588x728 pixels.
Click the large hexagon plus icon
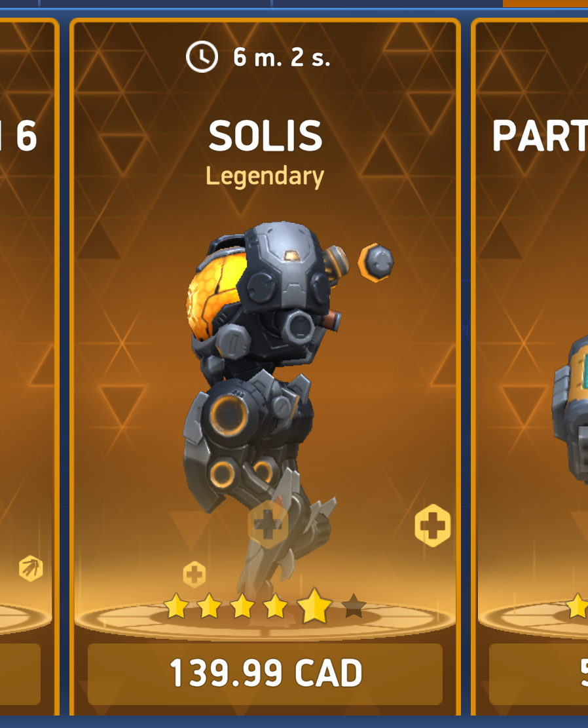pos(433,526)
